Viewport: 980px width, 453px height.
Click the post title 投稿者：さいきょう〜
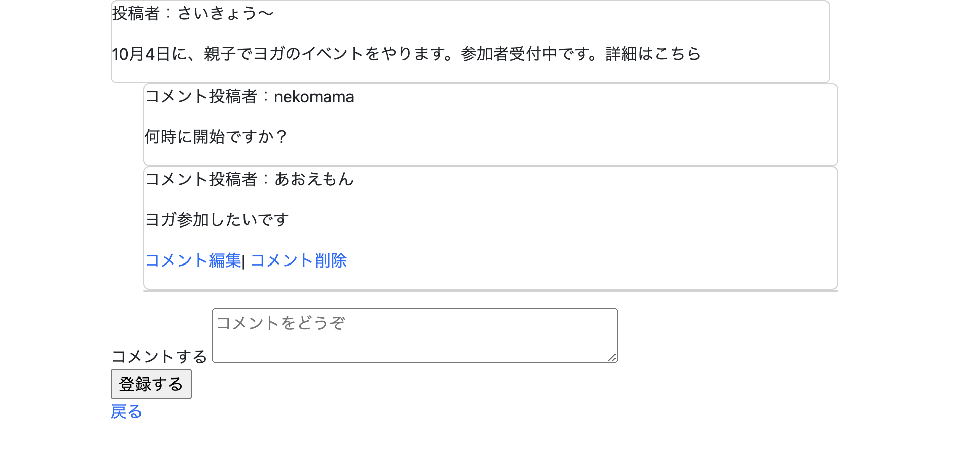pyautogui.click(x=192, y=12)
